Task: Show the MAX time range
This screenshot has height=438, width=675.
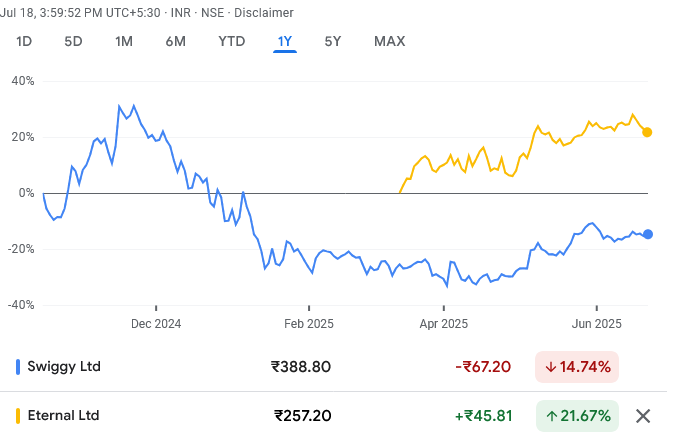Action: [389, 41]
